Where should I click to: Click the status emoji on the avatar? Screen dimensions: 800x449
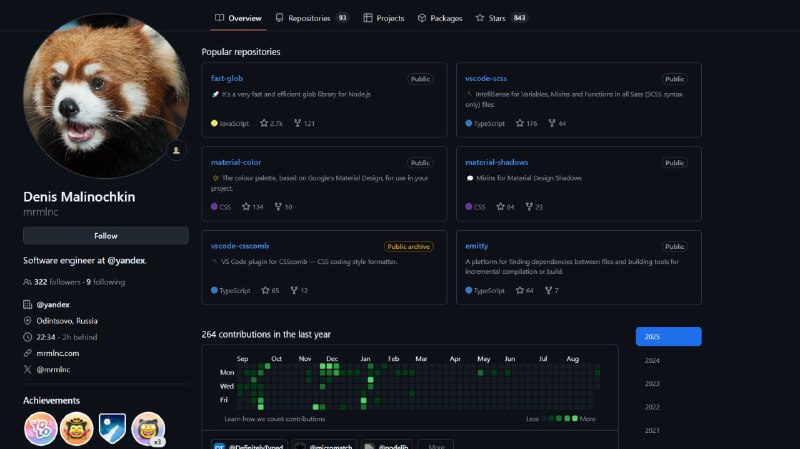coord(176,151)
